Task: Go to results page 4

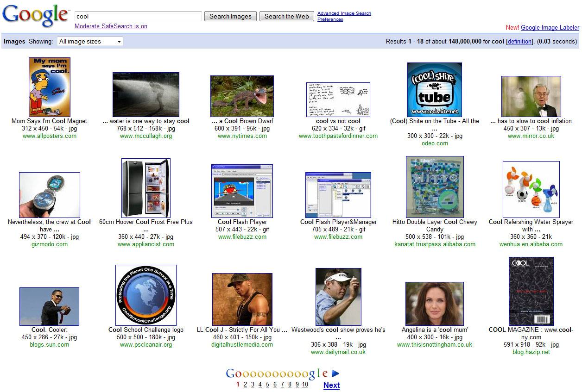Action: [x=260, y=385]
